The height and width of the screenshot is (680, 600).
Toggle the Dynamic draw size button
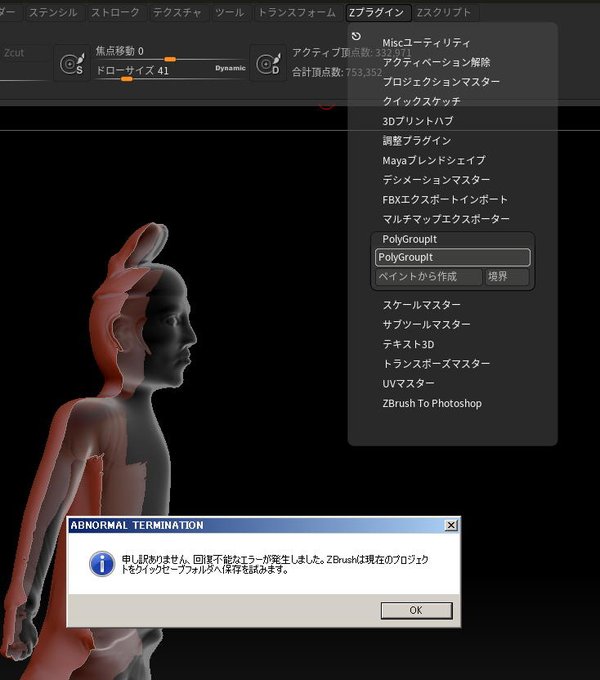tap(230, 68)
